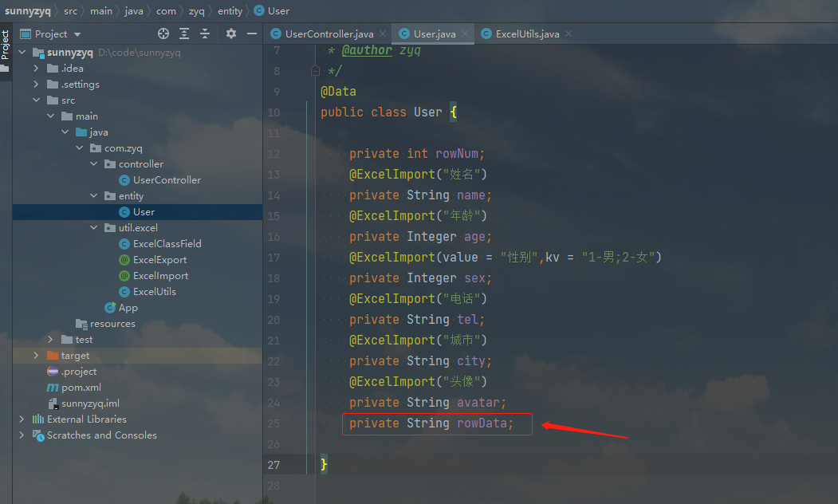Open Project panel settings gear

[x=231, y=33]
